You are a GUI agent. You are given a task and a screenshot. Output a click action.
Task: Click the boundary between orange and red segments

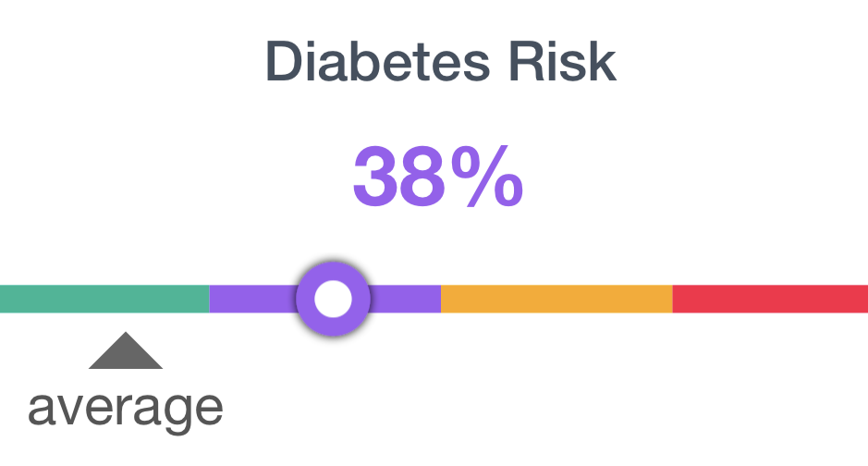(673, 299)
